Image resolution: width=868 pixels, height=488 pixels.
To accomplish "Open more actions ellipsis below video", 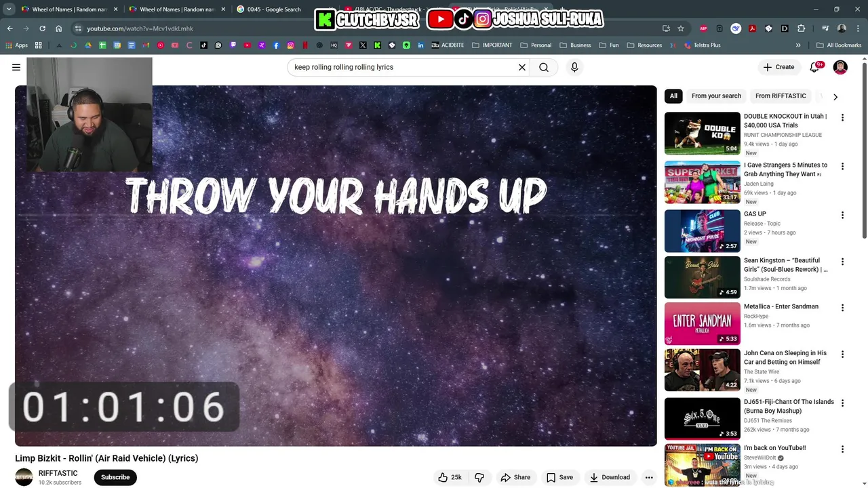I will point(649,477).
